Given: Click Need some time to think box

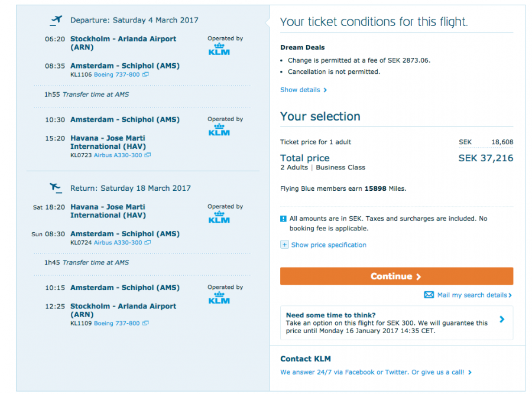Looking at the screenshot, I should tap(387, 323).
